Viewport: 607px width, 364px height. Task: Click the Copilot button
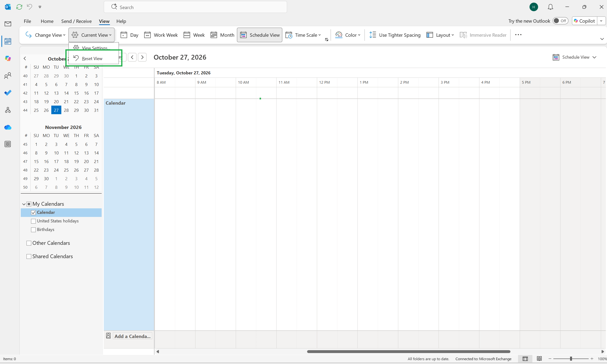(585, 21)
